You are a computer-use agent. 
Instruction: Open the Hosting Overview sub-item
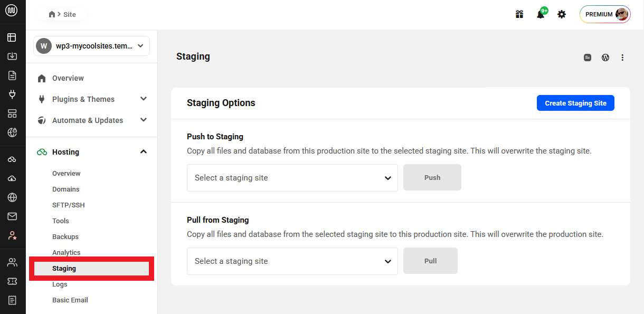(x=67, y=174)
